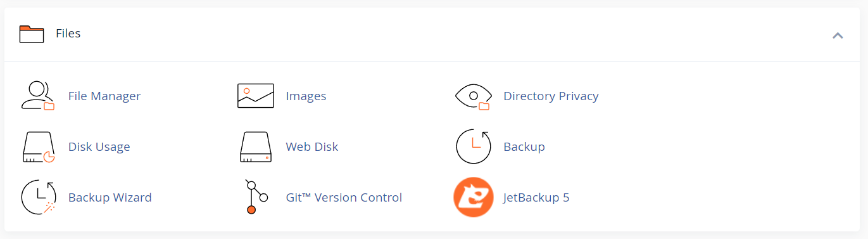Go to the Directory Privacy link
Image resolution: width=868 pixels, height=239 pixels.
point(551,96)
